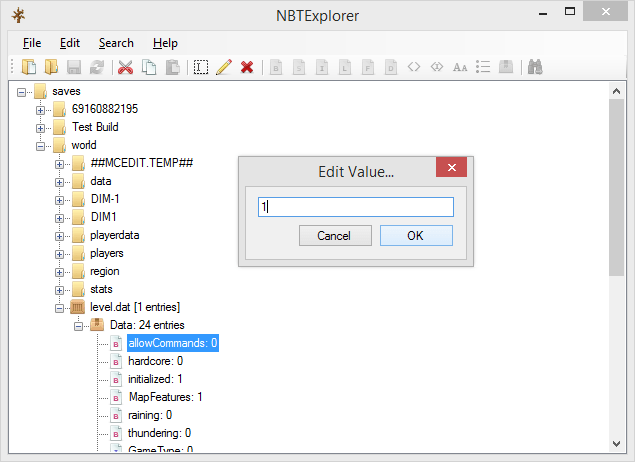Click Cancel in Edit Value dialog
The width and height of the screenshot is (635, 462).
click(335, 236)
